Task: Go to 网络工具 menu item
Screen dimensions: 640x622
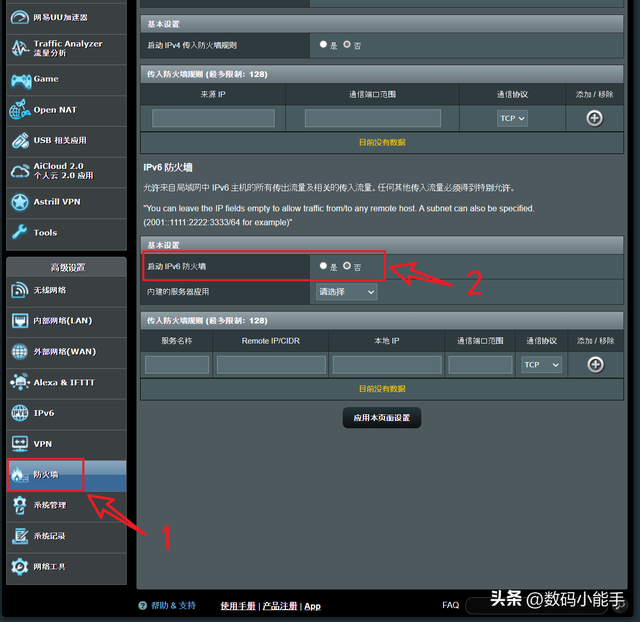Action: tap(67, 567)
